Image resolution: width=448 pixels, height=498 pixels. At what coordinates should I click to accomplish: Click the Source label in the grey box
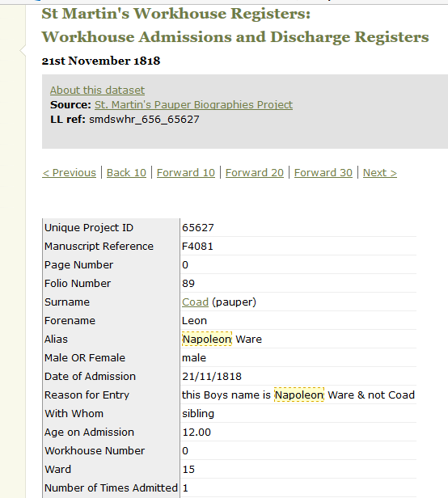pyautogui.click(x=70, y=105)
